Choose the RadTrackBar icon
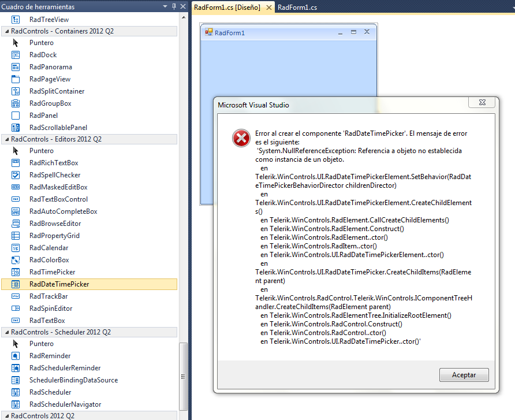The width and height of the screenshot is (515, 420). point(16,297)
